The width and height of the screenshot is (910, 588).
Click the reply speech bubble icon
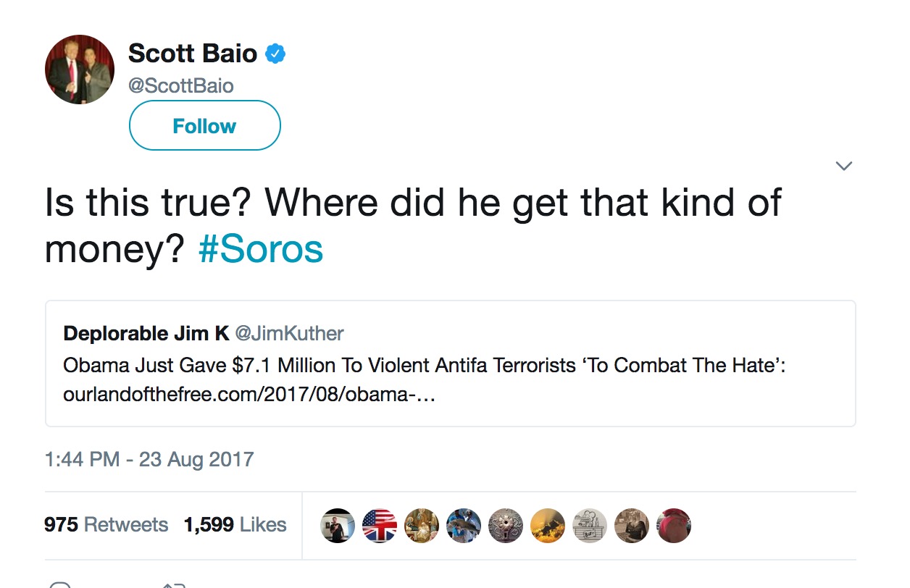pos(61,584)
